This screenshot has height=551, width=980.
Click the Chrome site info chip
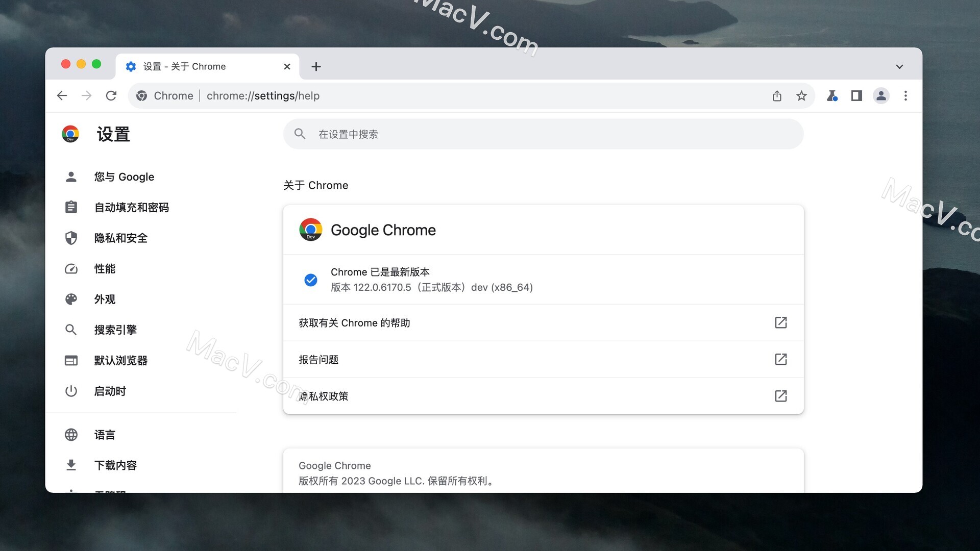point(165,96)
